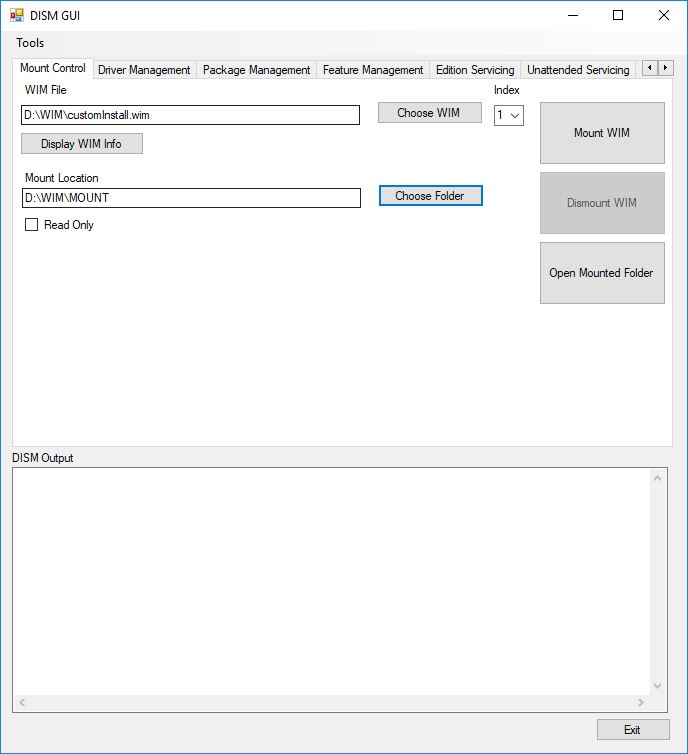Screen dimensions: 688x754
Task: Switch to the Mount Control tab
Action: click(53, 68)
